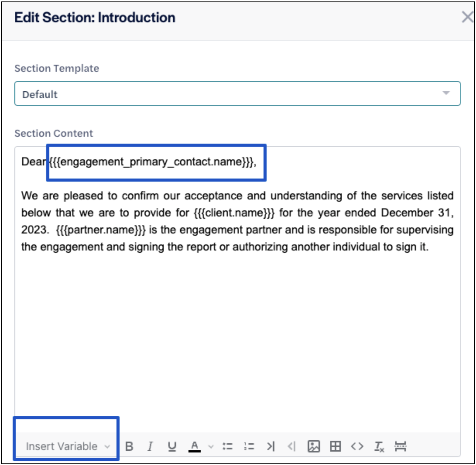This screenshot has width=476, height=465.
Task: Toggle bold formatting in the editor toolbar
Action: (x=130, y=446)
